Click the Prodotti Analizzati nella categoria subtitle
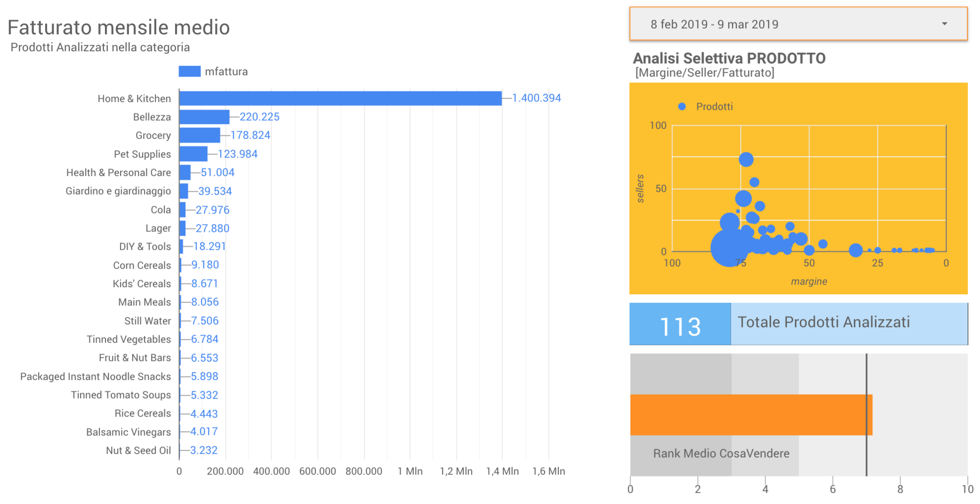The width and height of the screenshot is (980, 504). tap(100, 48)
